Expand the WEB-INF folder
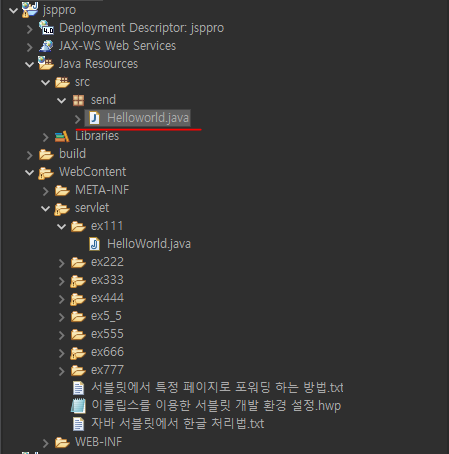449x454 pixels. tap(46, 443)
